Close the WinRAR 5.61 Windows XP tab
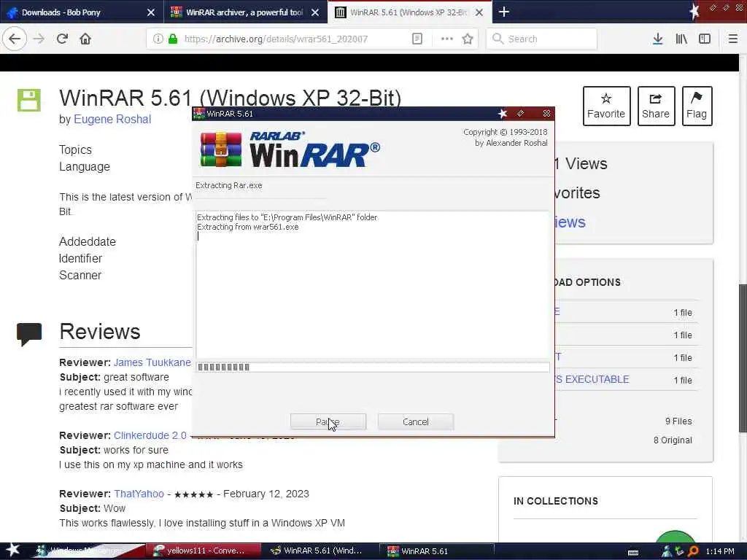Image resolution: width=747 pixels, height=560 pixels. coord(479,12)
